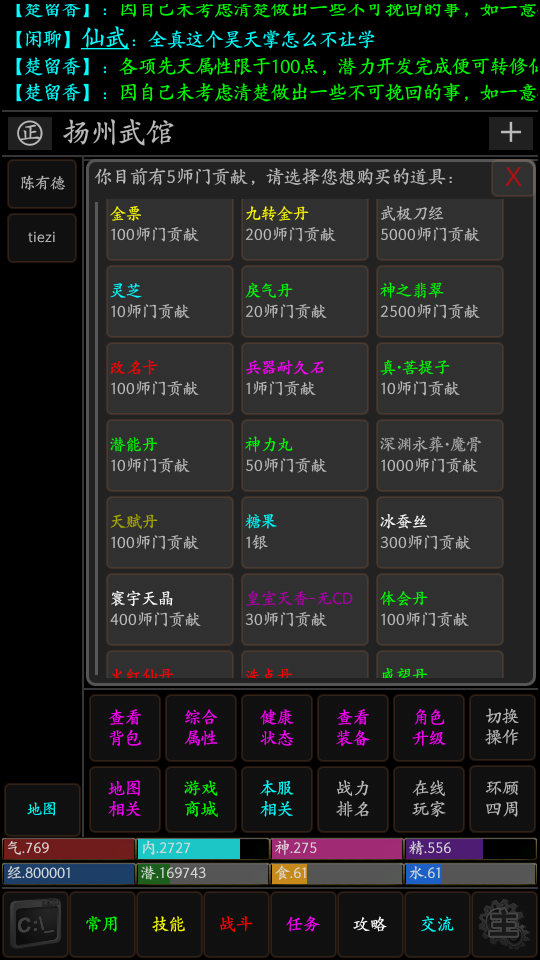Buy the 天赋丹 item

170,533
